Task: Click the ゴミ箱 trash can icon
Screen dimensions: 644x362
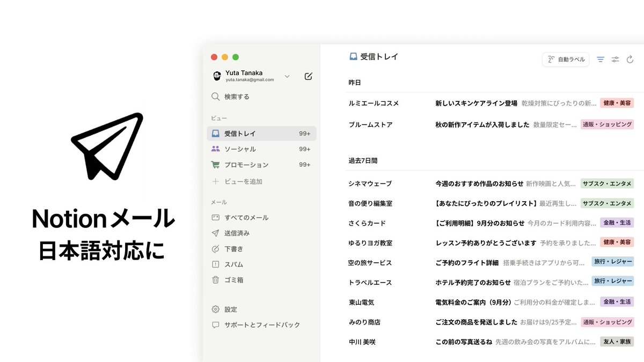Action: point(215,280)
